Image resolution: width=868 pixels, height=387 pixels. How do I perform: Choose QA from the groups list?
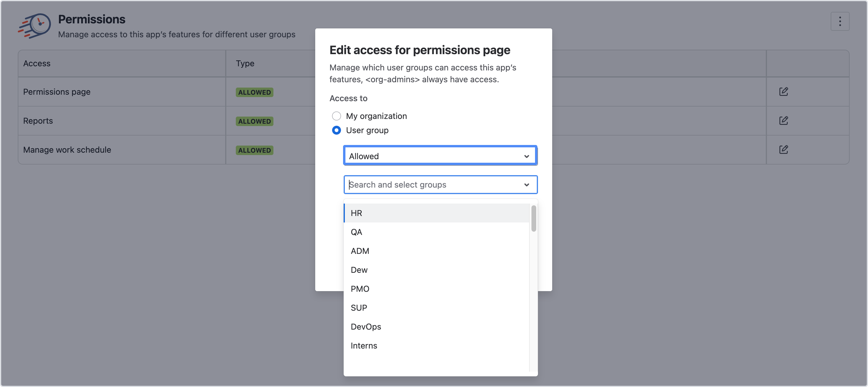pos(356,232)
